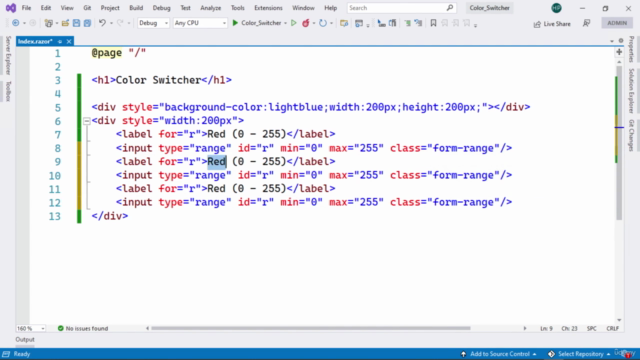Viewport: 640px width, 360px height.
Task: Open the Solution Explorer side panel
Action: (x=631, y=91)
